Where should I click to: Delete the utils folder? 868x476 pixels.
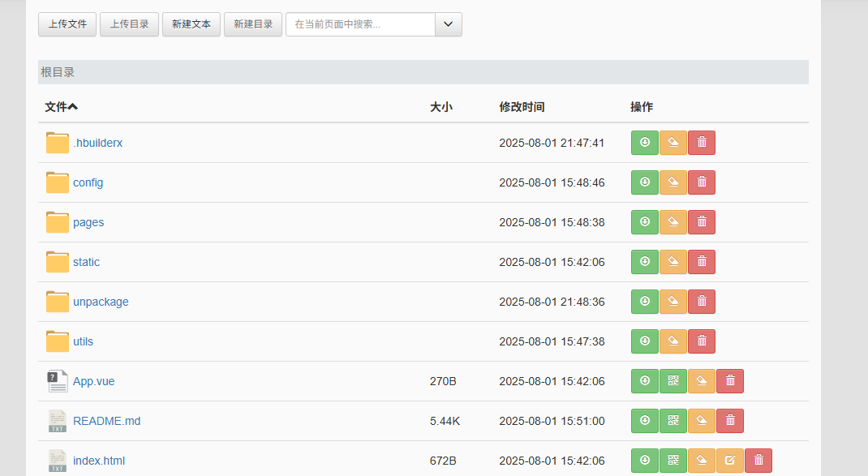[x=702, y=341]
